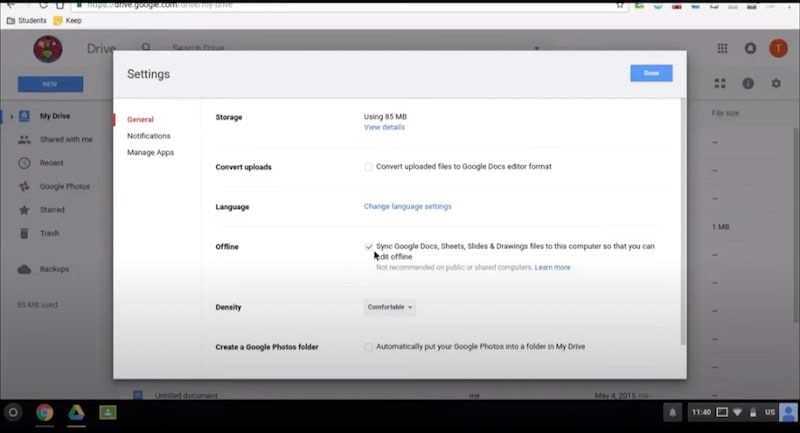Open the shelf user avatar

tap(788, 413)
